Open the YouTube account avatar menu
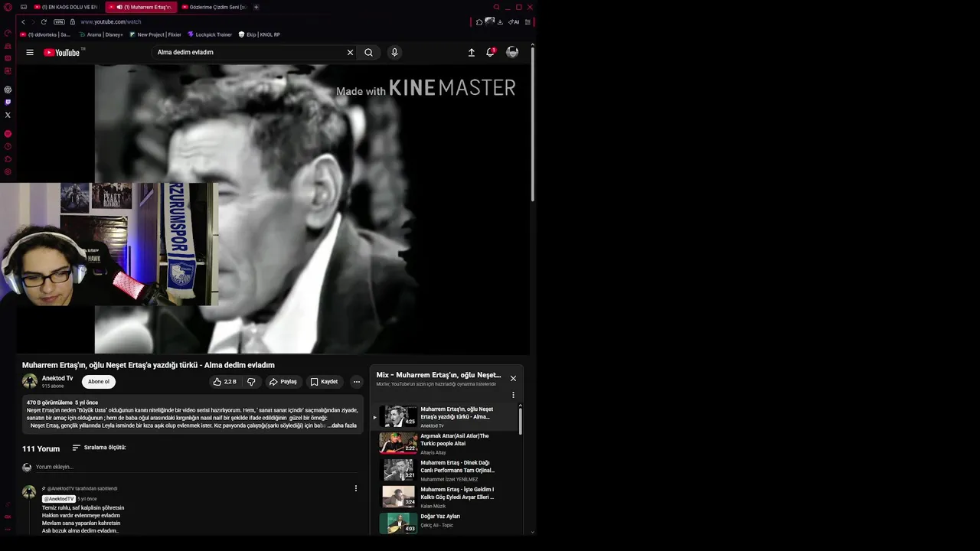This screenshot has height=551, width=980. (512, 53)
